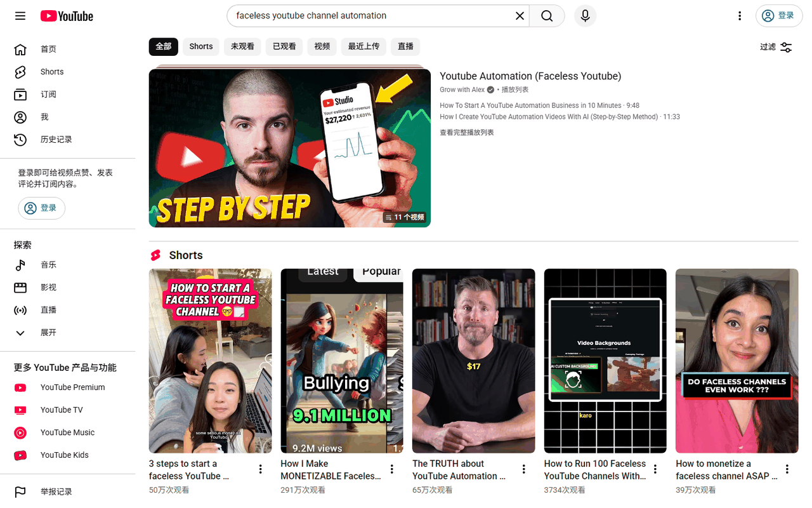Select the Shorts filter chip
Image resolution: width=812 pixels, height=508 pixels.
tap(201, 46)
